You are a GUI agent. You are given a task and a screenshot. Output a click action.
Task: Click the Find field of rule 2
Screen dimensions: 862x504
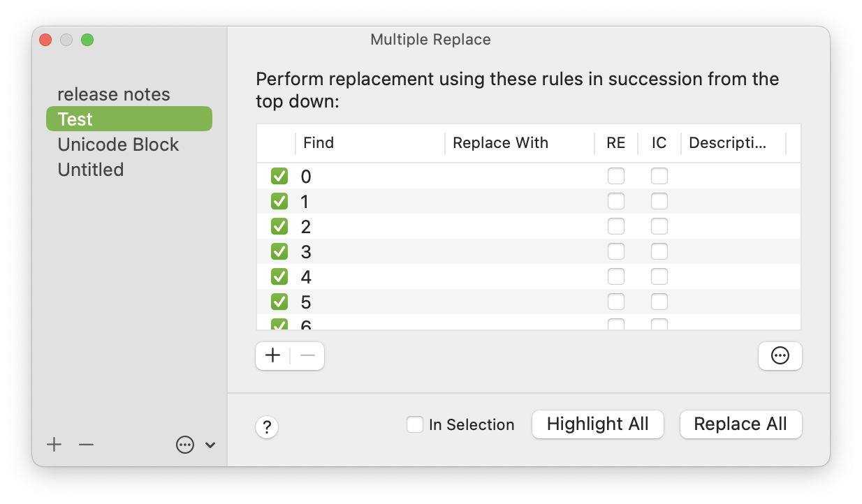click(370, 226)
